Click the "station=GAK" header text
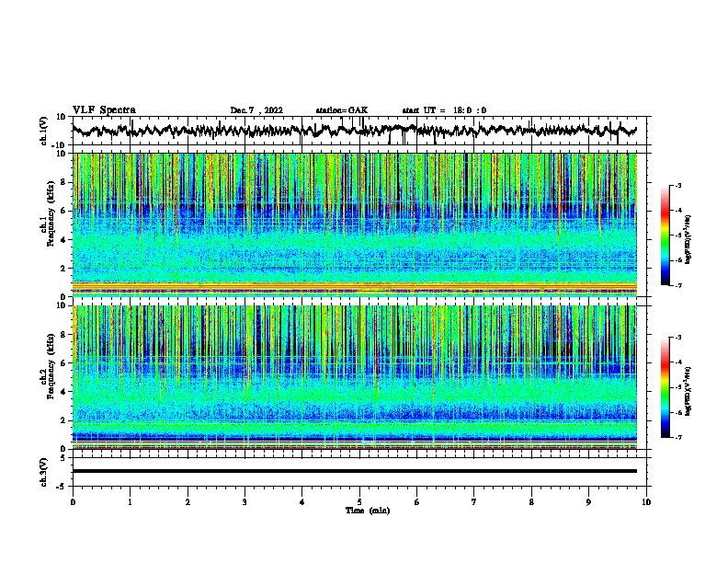This screenshot has height=563, width=728. pos(342,110)
